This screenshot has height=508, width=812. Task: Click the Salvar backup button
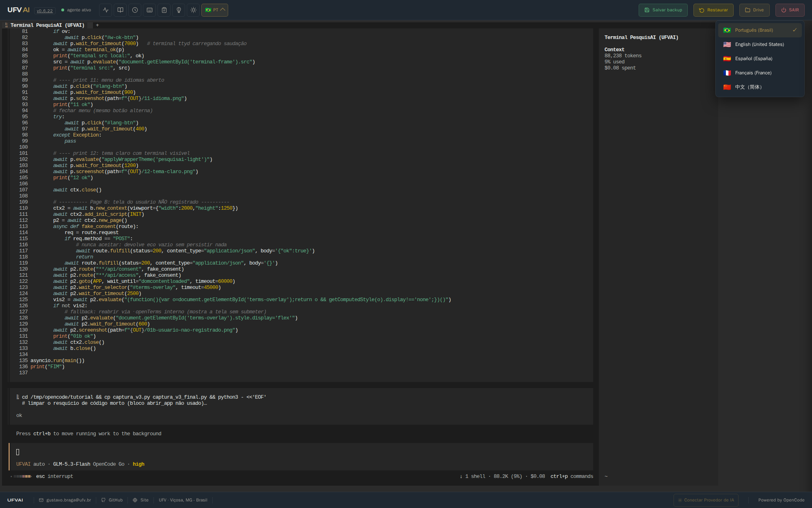663,10
